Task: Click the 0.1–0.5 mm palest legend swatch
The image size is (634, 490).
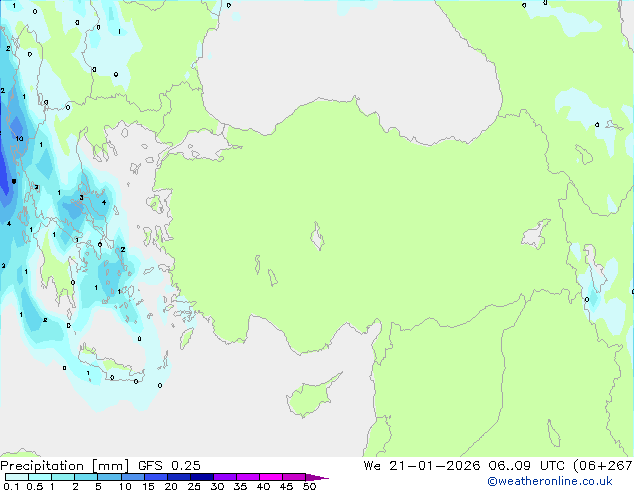Action: (x=17, y=477)
